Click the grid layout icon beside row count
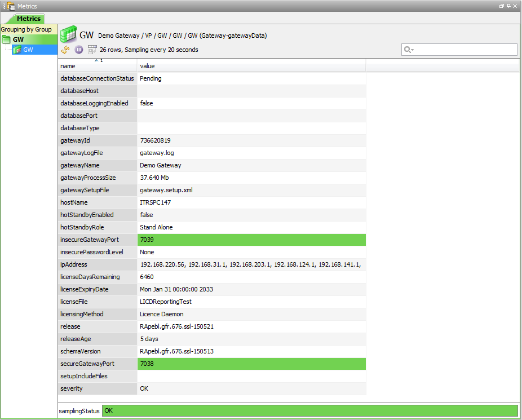The image size is (522, 420). pyautogui.click(x=92, y=50)
